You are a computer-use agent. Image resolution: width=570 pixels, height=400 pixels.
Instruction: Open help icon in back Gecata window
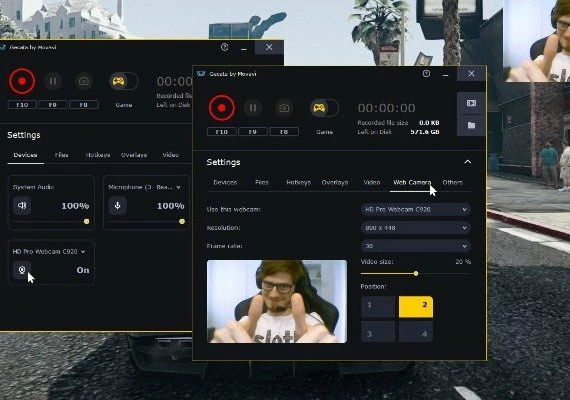click(x=224, y=47)
